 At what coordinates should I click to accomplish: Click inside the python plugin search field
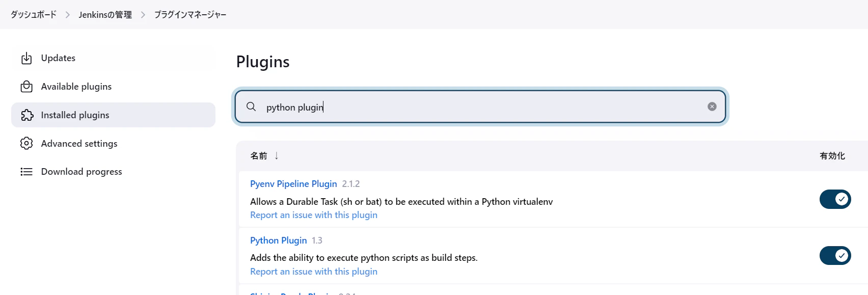click(x=480, y=106)
